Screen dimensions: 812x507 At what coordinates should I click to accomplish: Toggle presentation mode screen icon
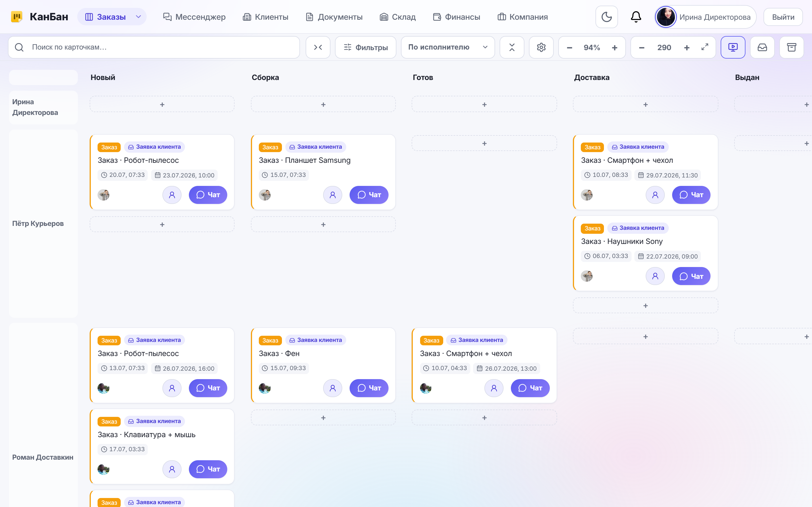[x=733, y=47]
